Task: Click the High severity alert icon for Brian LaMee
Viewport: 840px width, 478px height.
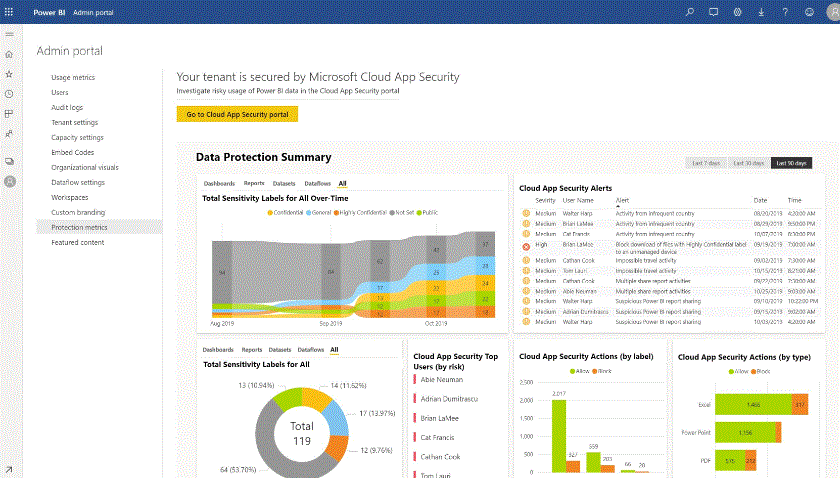Action: click(x=526, y=247)
